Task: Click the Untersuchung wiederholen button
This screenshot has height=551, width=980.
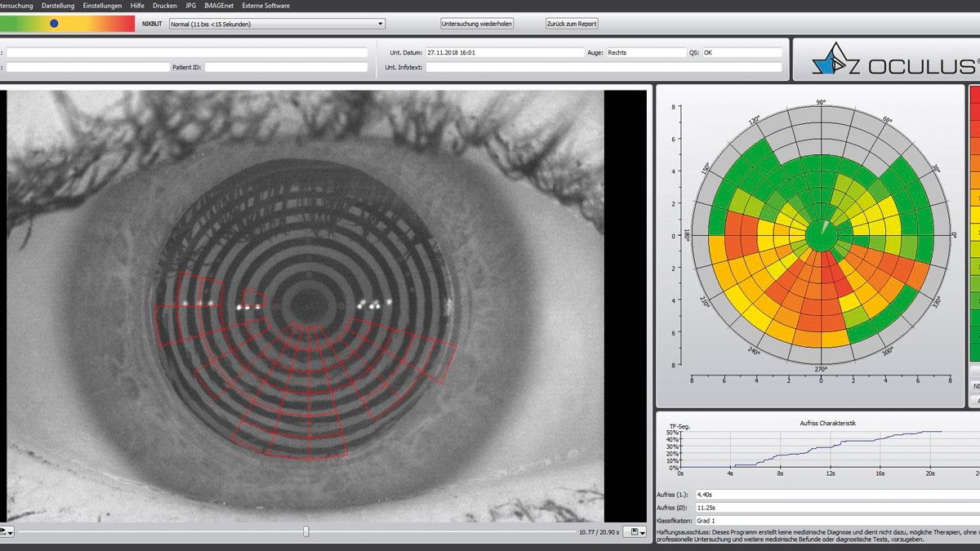Action: point(477,24)
